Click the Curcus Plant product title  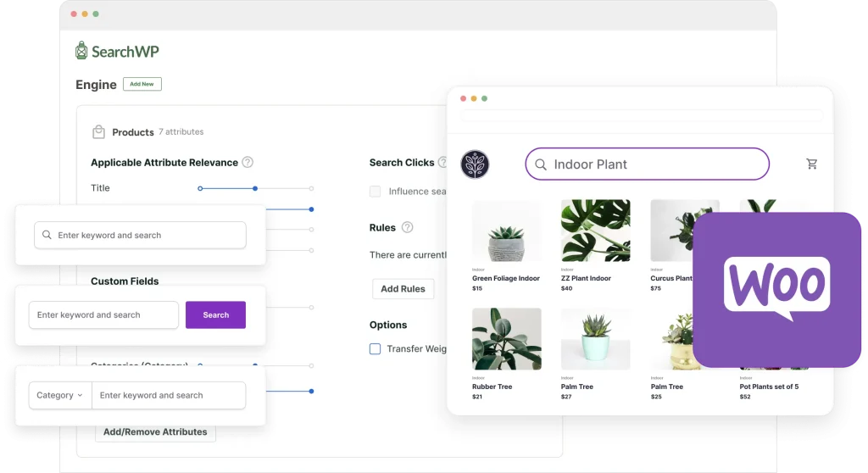(671, 278)
